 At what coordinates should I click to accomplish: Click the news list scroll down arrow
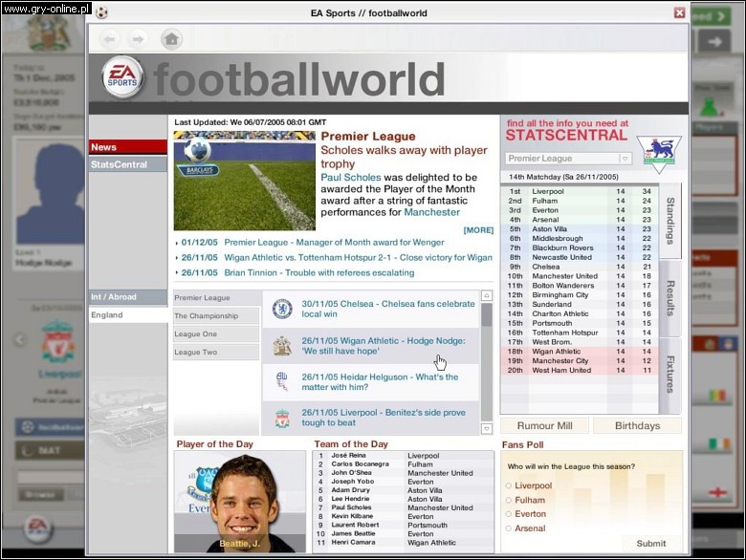[x=487, y=429]
